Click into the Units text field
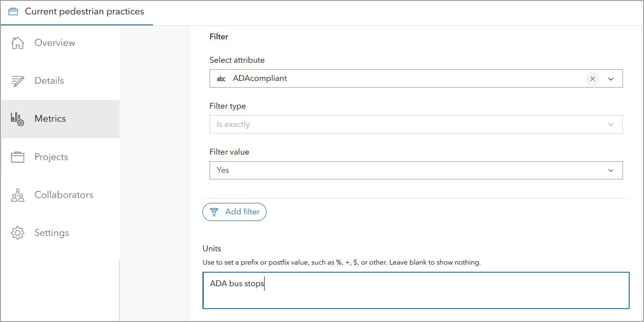The width and height of the screenshot is (644, 322). point(416,290)
